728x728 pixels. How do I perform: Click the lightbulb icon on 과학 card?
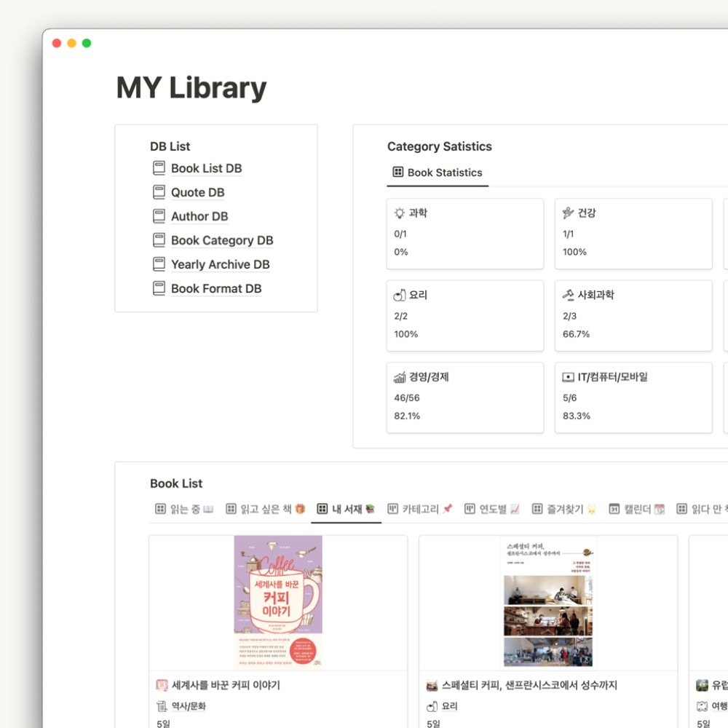pyautogui.click(x=399, y=213)
